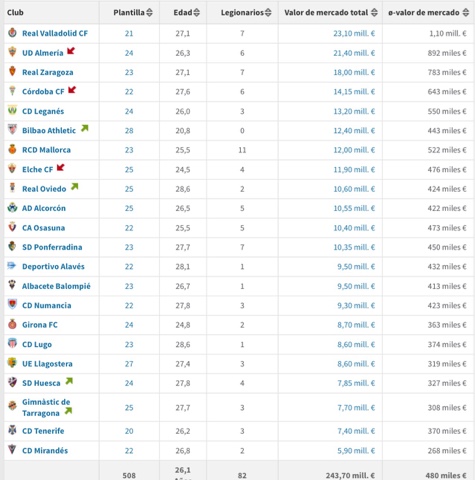Click the Real Valladolid CF club crest
The width and height of the screenshot is (475, 480).
(12, 33)
